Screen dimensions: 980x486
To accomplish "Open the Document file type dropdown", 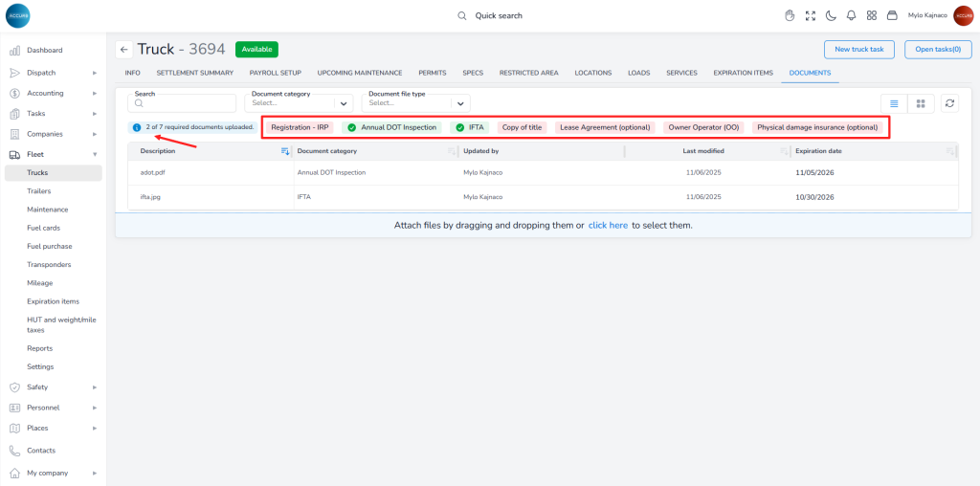I will [x=418, y=103].
